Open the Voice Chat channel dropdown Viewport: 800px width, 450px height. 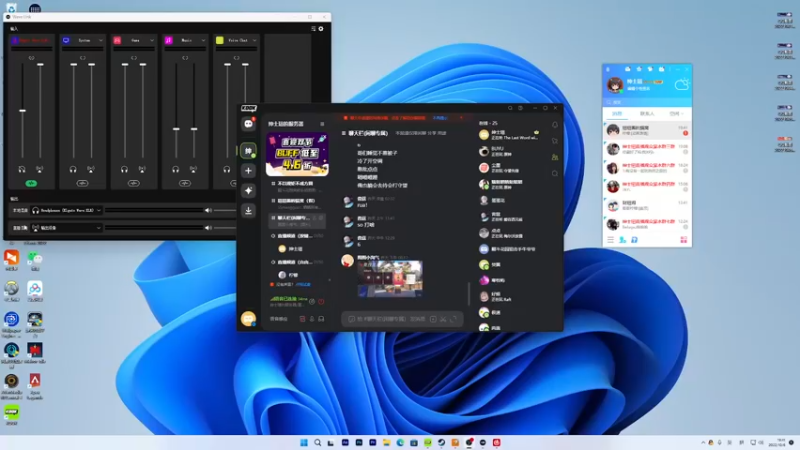(x=252, y=41)
